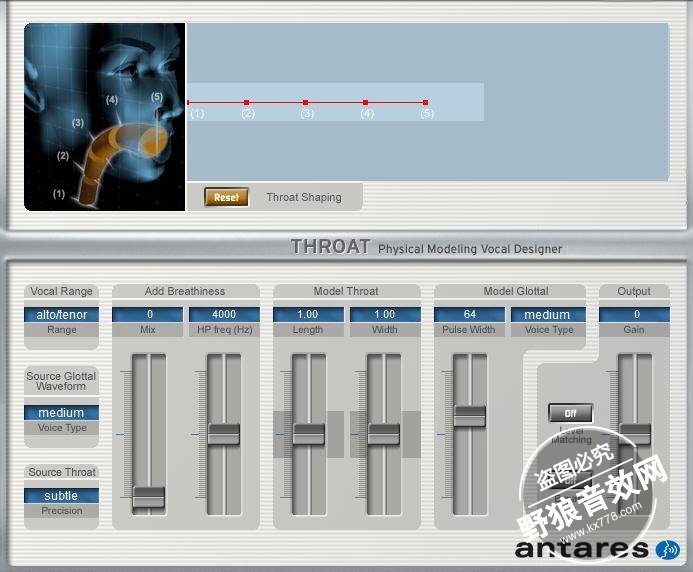Click the Source Throat header
This screenshot has height=572, width=693.
point(62,472)
